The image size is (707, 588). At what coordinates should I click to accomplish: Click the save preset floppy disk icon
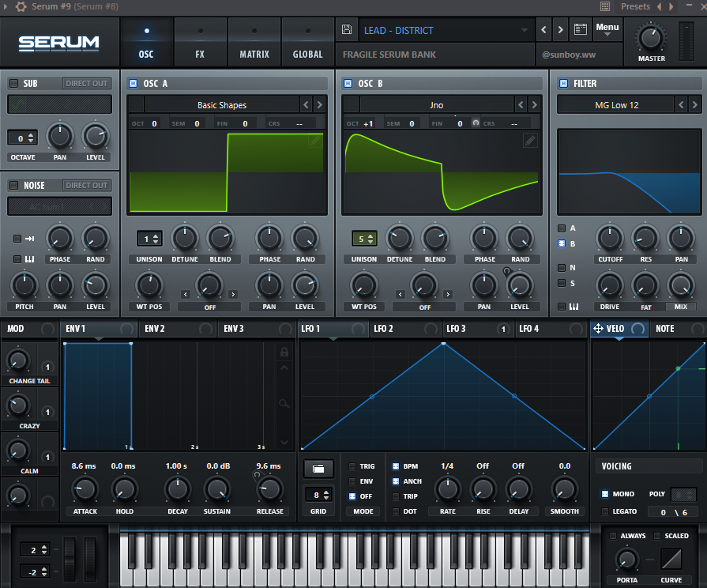(347, 30)
